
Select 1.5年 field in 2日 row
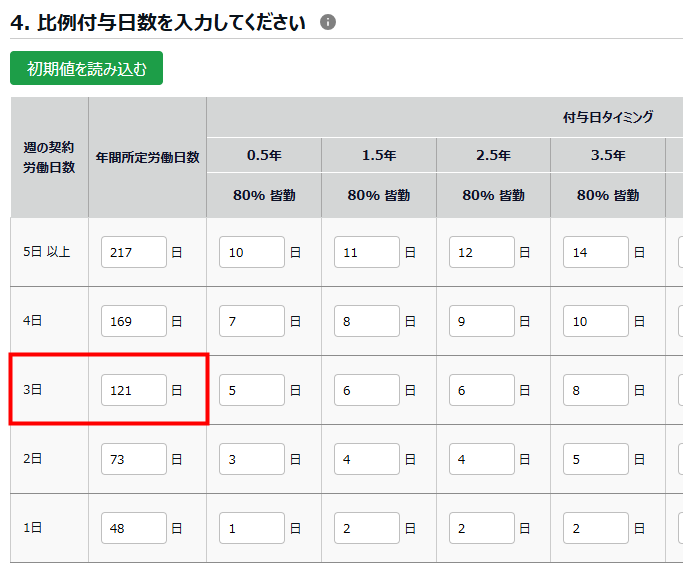tap(367, 459)
